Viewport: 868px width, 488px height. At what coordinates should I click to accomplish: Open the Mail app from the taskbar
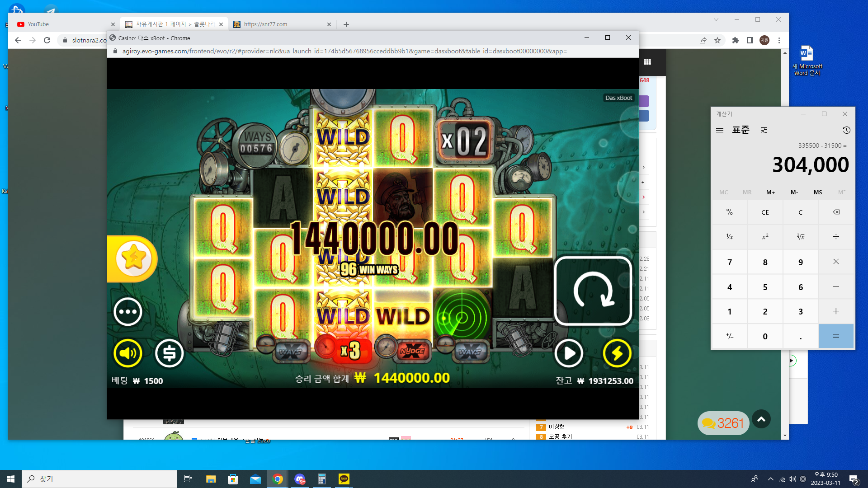[255, 479]
